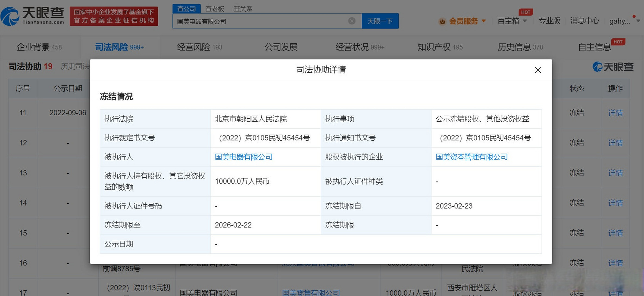This screenshot has width=644, height=296.
Task: Open the 会员服务 dropdown menu
Action: [464, 21]
